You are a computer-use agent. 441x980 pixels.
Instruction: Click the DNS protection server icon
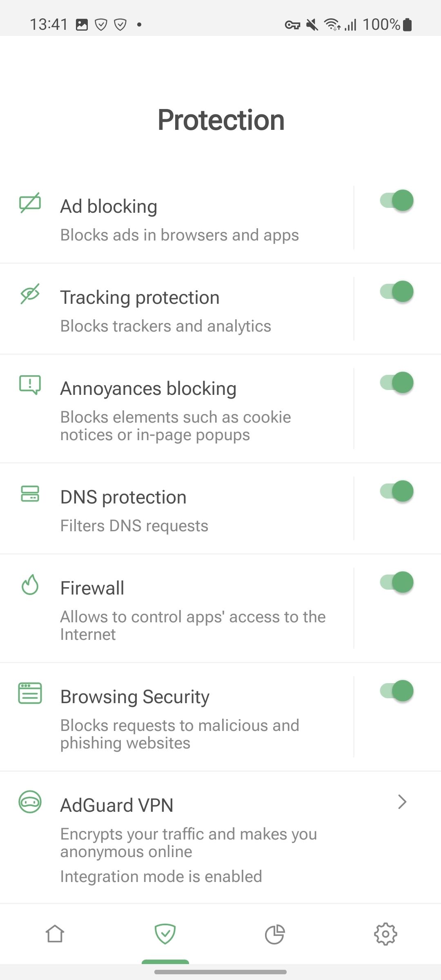point(30,495)
